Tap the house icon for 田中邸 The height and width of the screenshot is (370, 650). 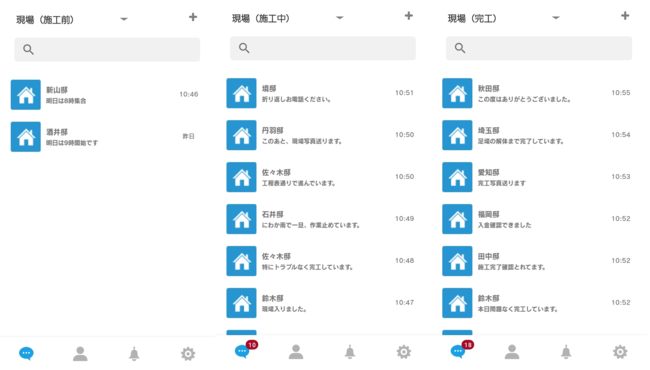tap(457, 261)
